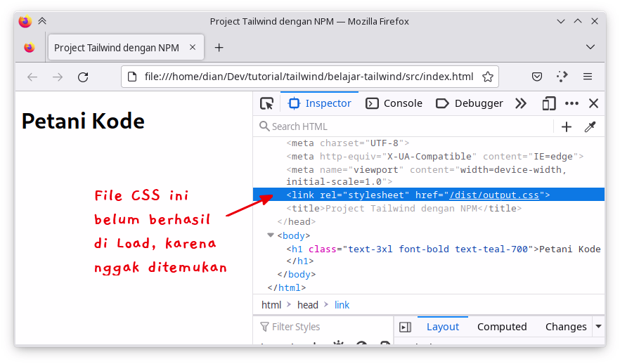Select the title element node
The image size is (620, 364).
click(403, 208)
